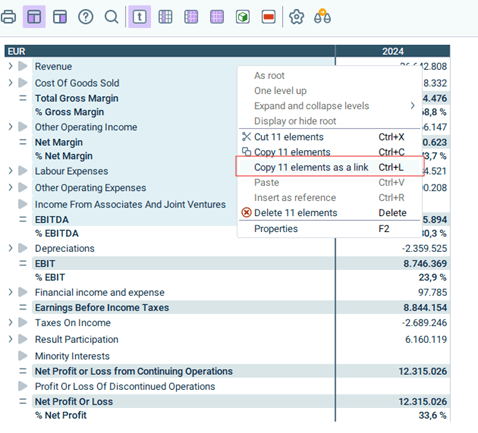Screen dimensions: 478x433
Task: Click the magnifying glass search icon
Action: (111, 17)
